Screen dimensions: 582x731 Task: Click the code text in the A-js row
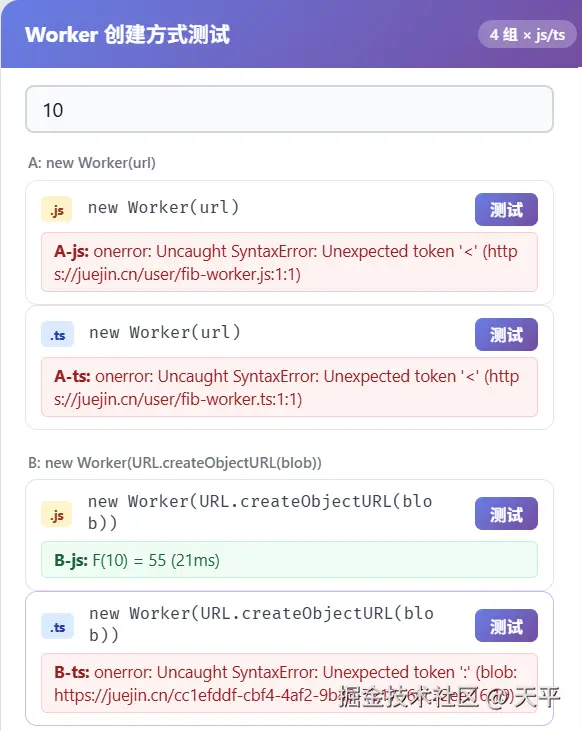click(163, 207)
